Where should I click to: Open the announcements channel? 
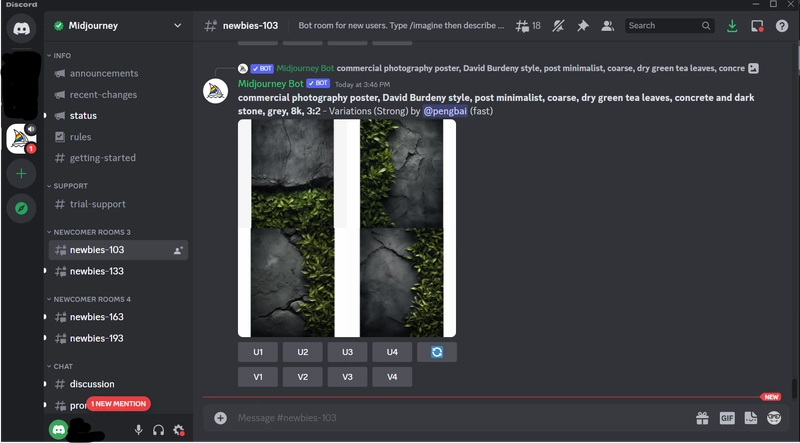pyautogui.click(x=118, y=73)
